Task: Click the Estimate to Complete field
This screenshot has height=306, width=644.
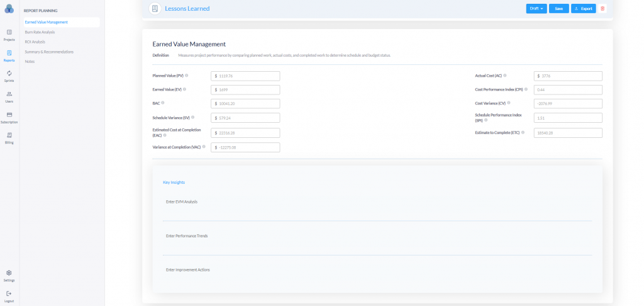Action: coord(568,133)
